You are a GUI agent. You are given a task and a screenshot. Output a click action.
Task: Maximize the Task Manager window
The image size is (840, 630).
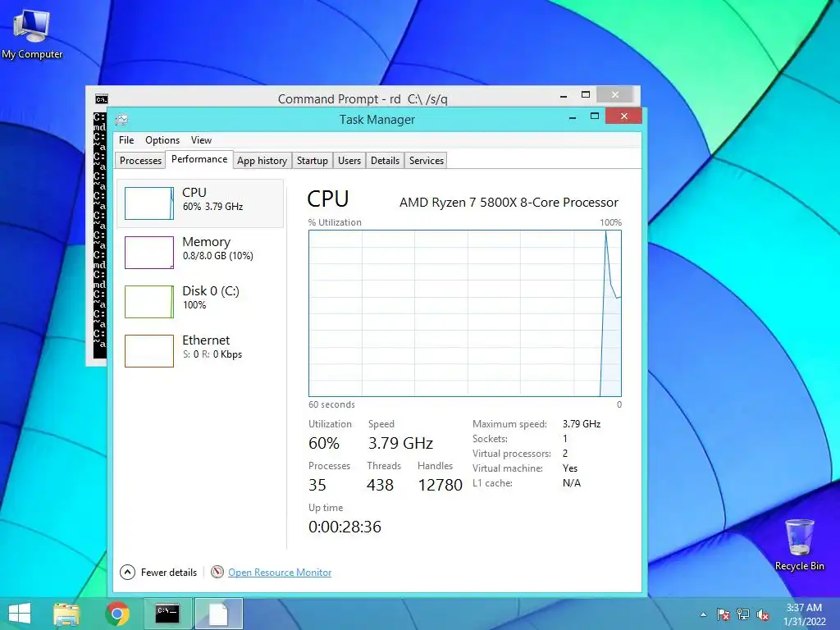pyautogui.click(x=595, y=116)
